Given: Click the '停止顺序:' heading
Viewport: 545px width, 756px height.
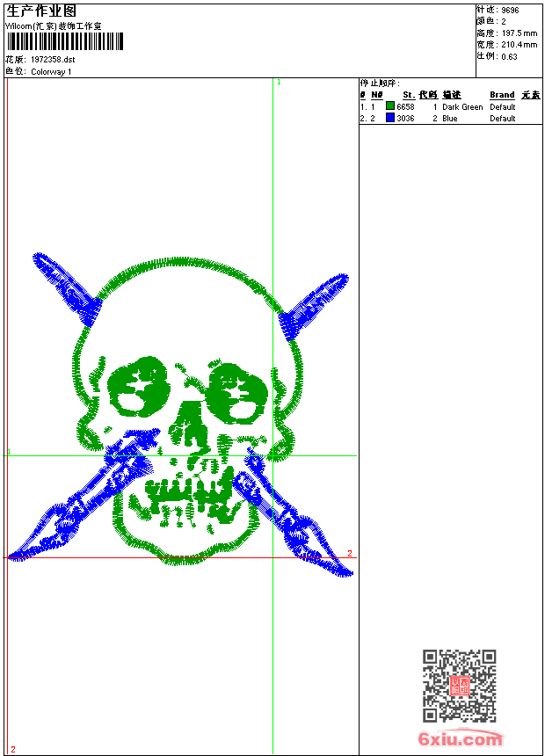Looking at the screenshot, I should point(380,83).
